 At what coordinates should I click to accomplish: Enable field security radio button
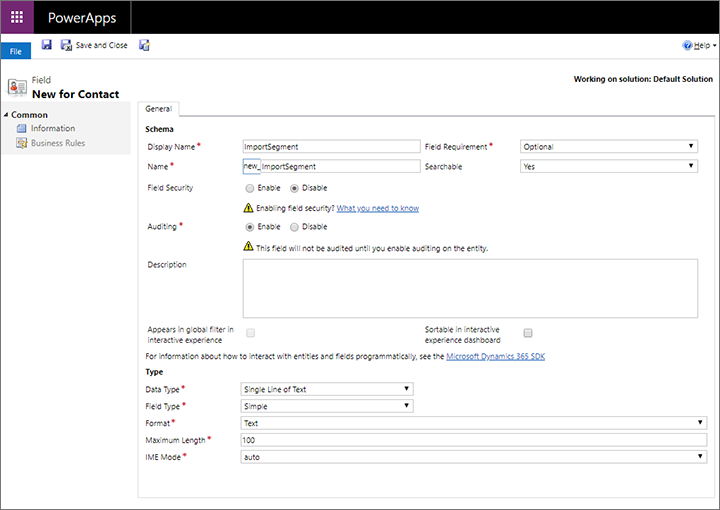tap(249, 187)
